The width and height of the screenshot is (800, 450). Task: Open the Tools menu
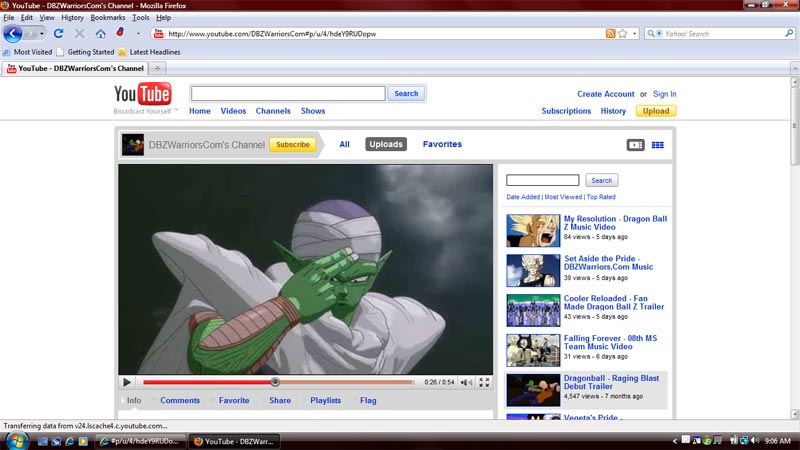[140, 17]
